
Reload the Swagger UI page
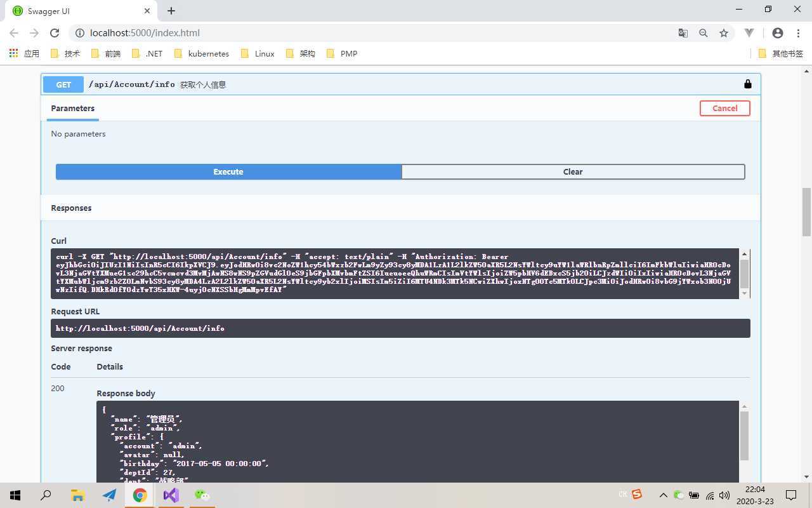[55, 33]
